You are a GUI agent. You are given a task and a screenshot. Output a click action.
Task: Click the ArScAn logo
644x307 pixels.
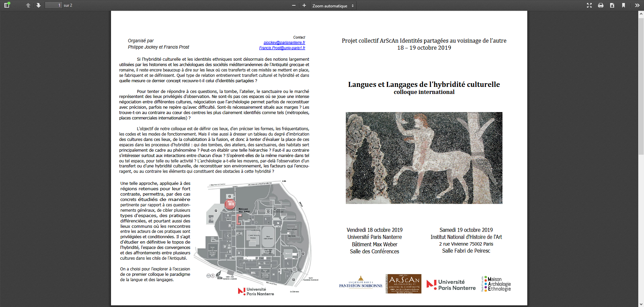tap(404, 284)
